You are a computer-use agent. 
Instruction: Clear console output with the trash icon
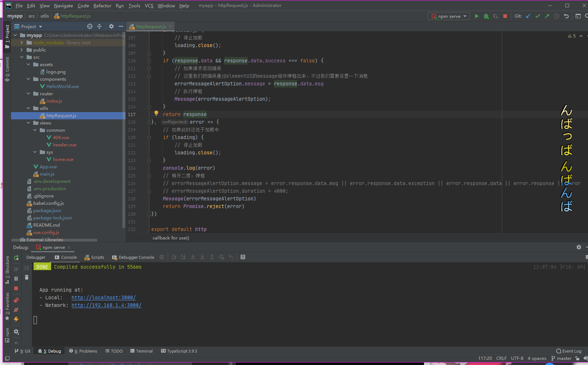[x=27, y=277]
